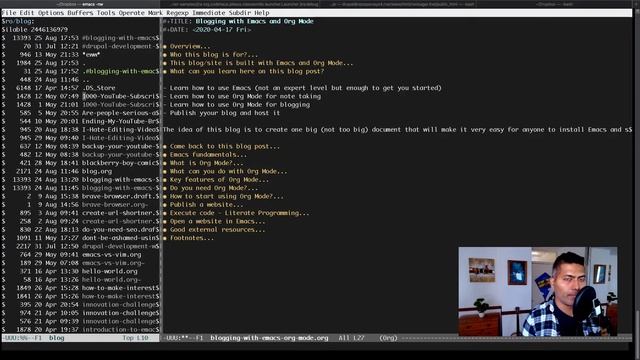Open the Help menu

click(x=262, y=13)
